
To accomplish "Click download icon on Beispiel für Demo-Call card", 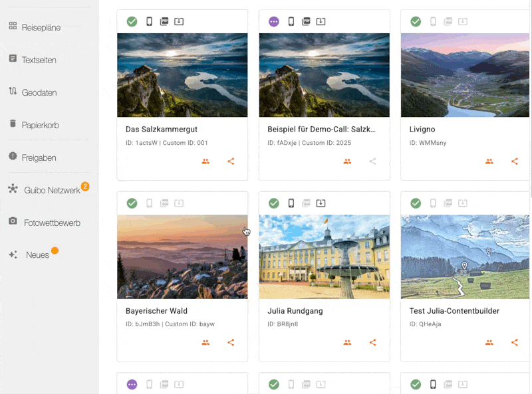I will tap(321, 21).
